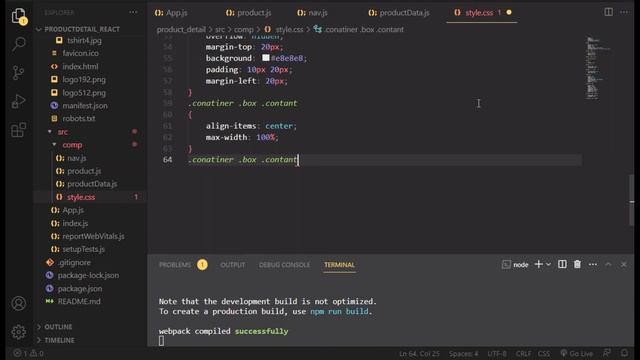Image resolution: width=640 pixels, height=360 pixels.
Task: Open index.html in the explorer
Action: coord(80,66)
